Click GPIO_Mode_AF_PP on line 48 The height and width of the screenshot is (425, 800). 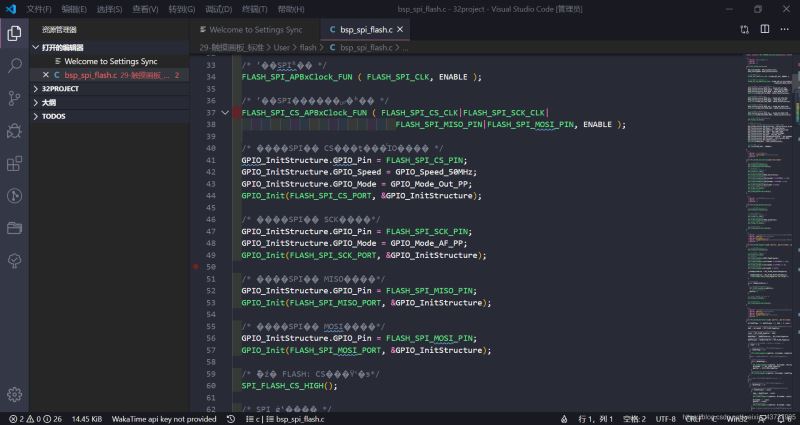click(x=427, y=243)
